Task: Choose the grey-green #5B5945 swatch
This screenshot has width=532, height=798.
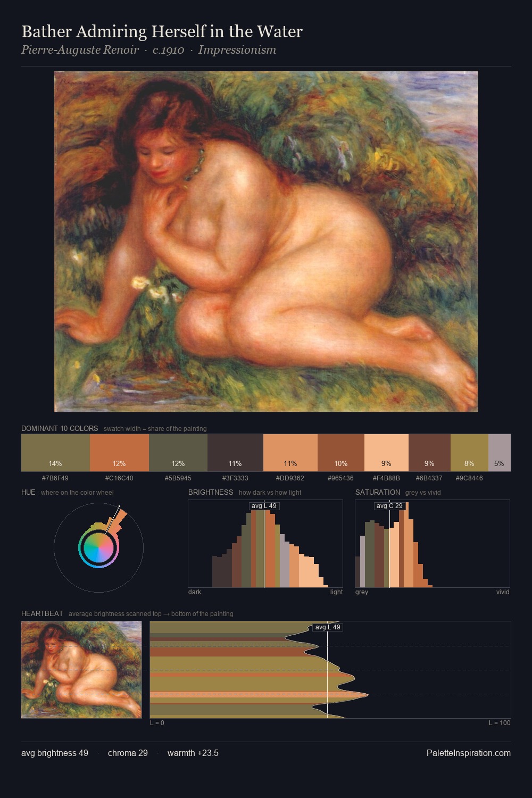Action: click(178, 453)
